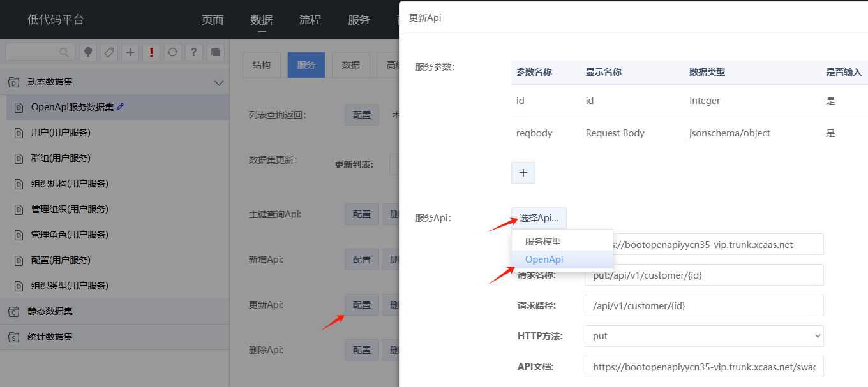This screenshot has height=387, width=868.
Task: Click the server URL field ending xcaas.net
Action: (x=718, y=244)
